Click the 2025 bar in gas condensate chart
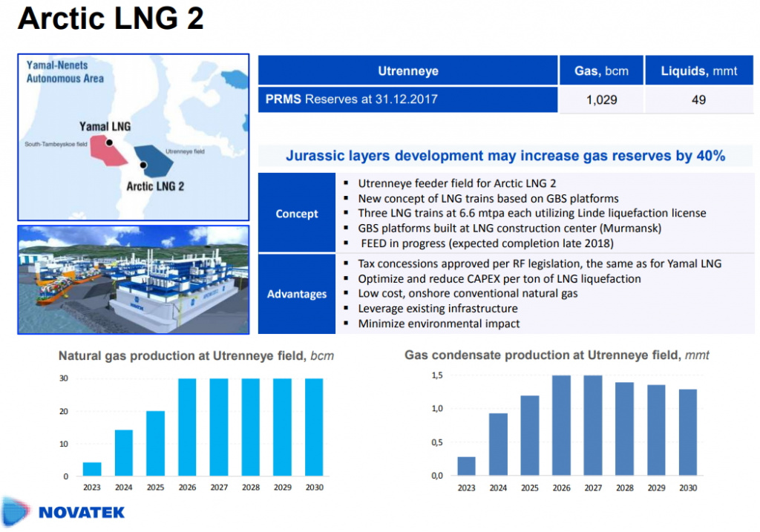Viewport: 760px width, 532px height. pos(530,435)
